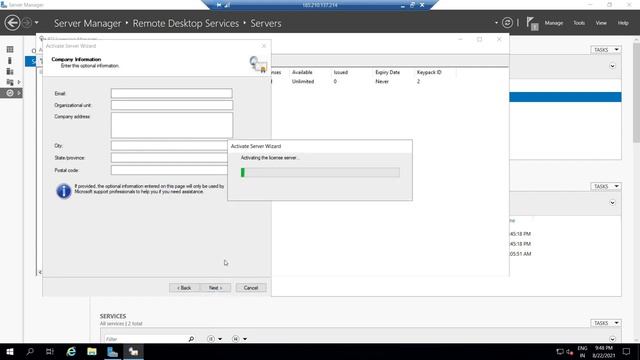The width and height of the screenshot is (640, 360).
Task: Open the Notifications flag icon
Action: pos(532,23)
